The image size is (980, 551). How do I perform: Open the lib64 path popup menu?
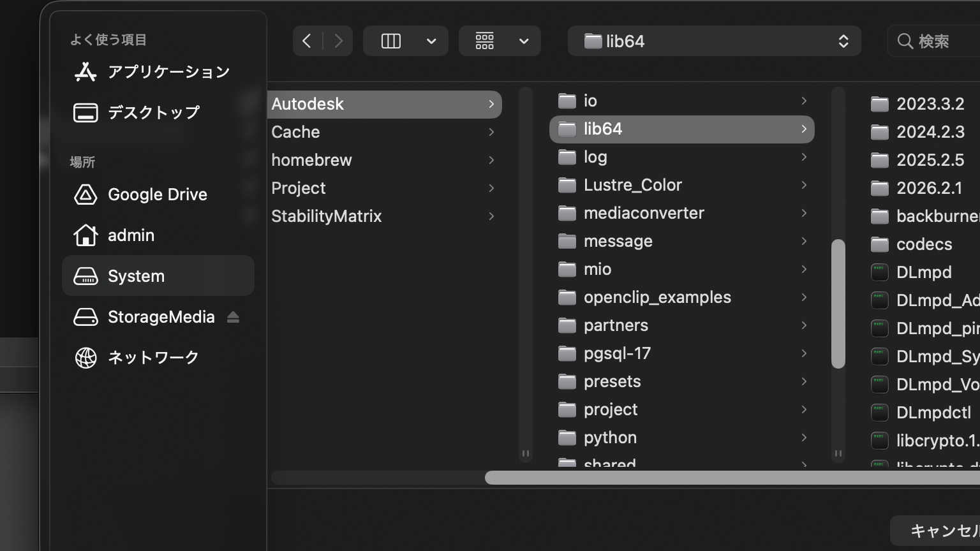[714, 41]
